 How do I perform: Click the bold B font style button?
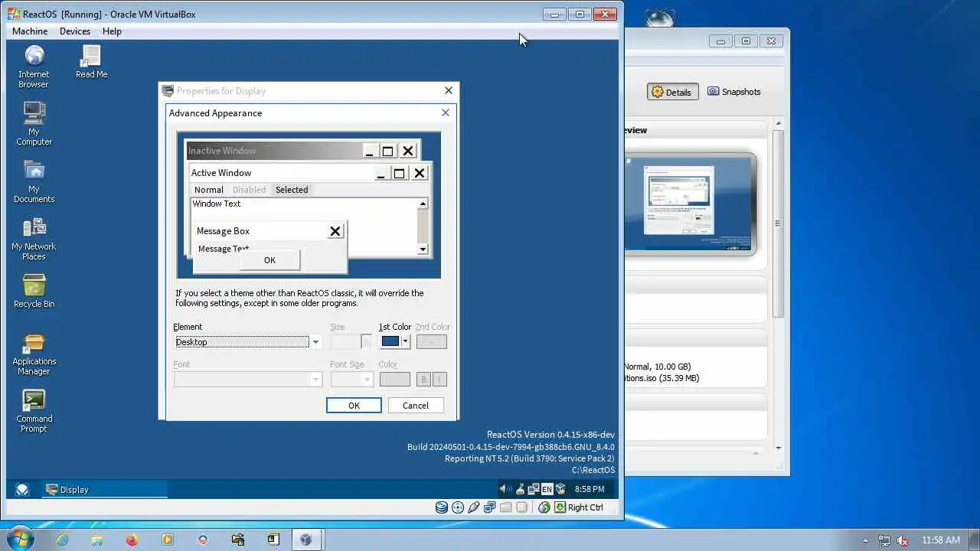coord(424,380)
